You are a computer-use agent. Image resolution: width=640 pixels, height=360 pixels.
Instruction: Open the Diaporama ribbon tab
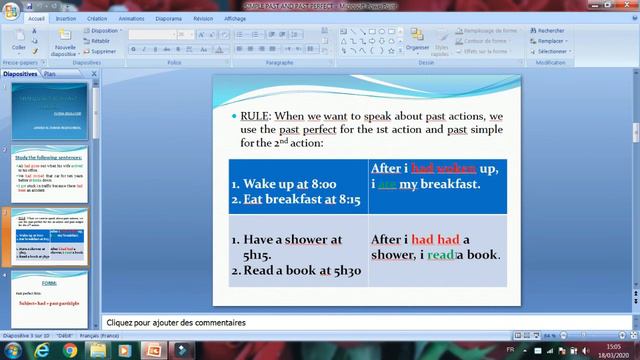[x=169, y=19]
